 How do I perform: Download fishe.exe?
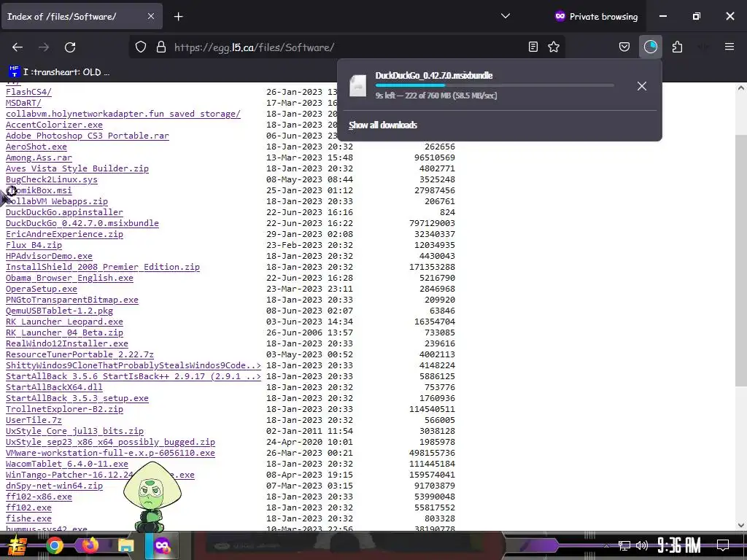pos(28,519)
